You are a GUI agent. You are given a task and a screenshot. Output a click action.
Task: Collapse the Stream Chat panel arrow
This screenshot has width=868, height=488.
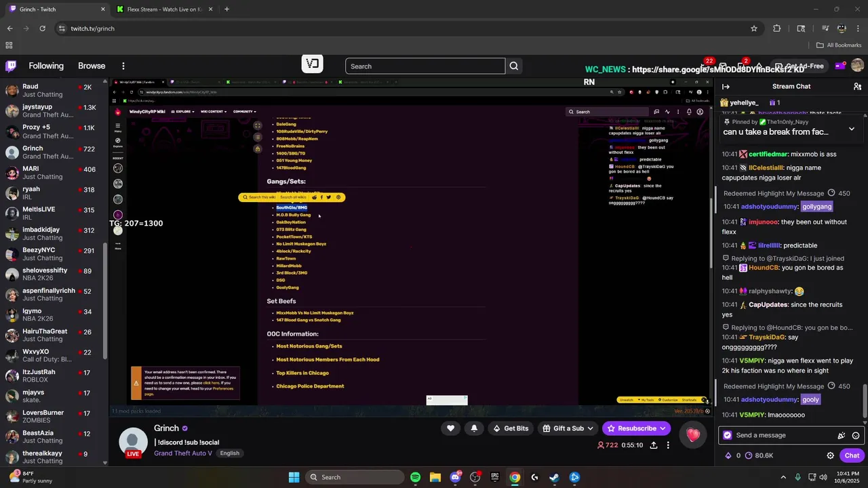coord(726,87)
